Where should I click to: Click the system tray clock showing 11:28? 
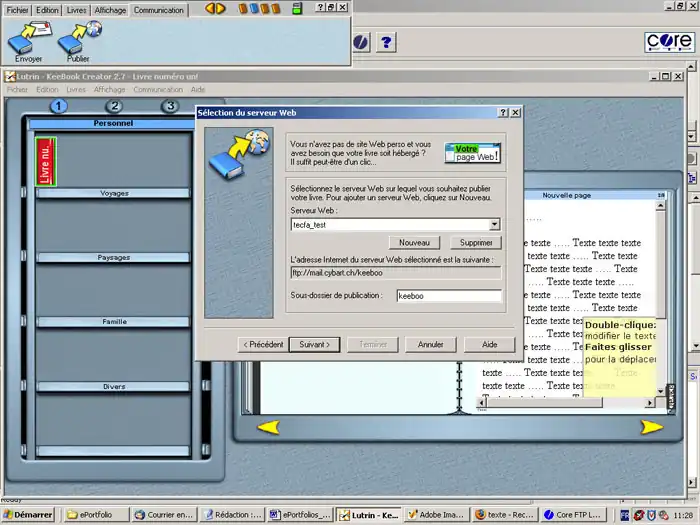click(x=683, y=515)
